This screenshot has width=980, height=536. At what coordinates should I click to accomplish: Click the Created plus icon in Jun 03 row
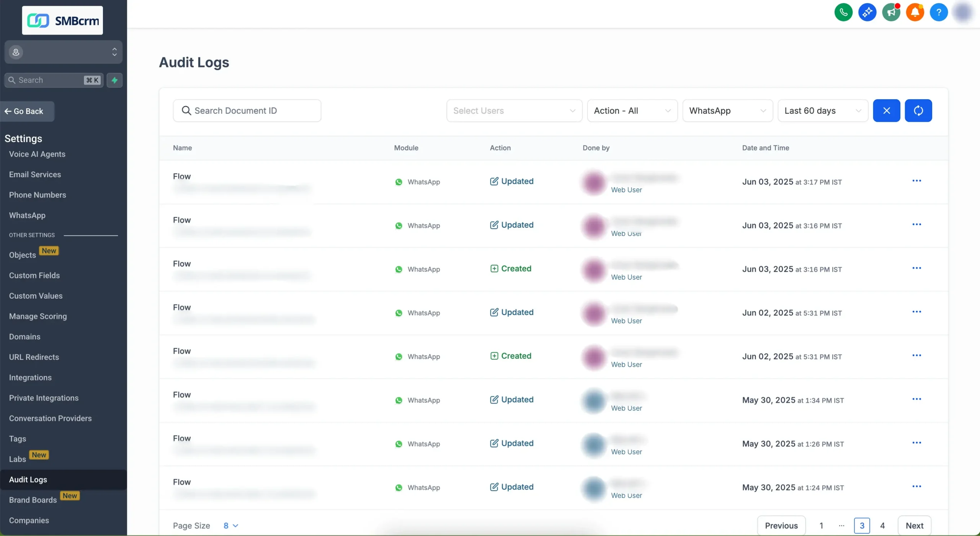494,268
